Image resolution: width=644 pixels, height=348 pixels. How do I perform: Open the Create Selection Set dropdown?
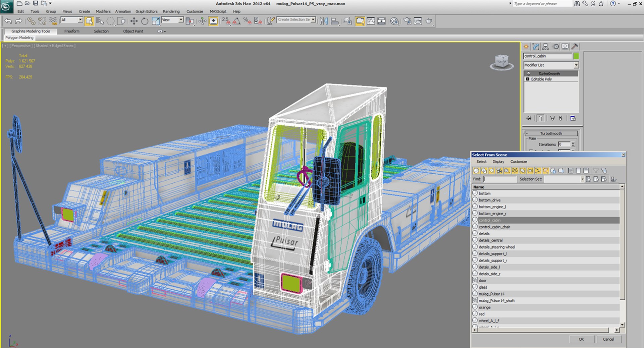pyautogui.click(x=313, y=20)
